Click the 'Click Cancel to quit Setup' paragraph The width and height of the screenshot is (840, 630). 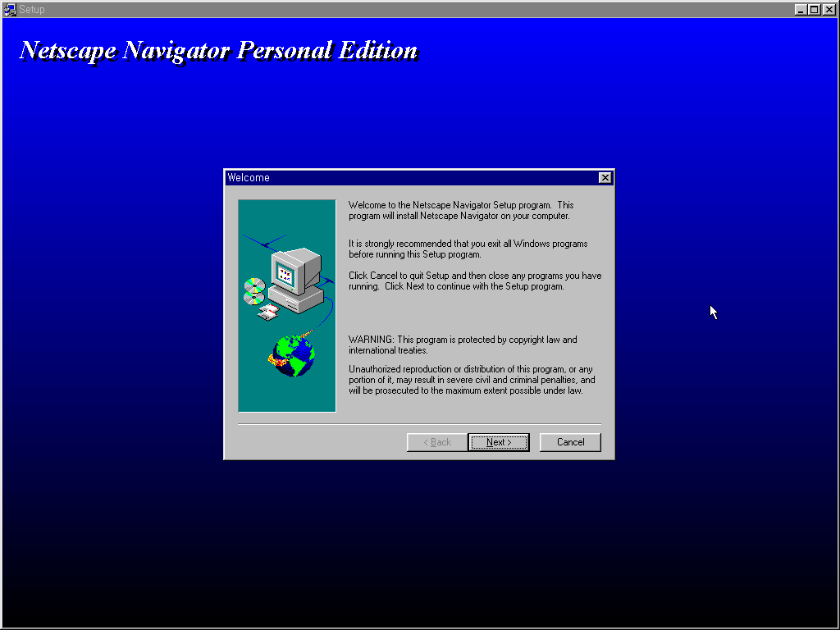[x=475, y=281]
